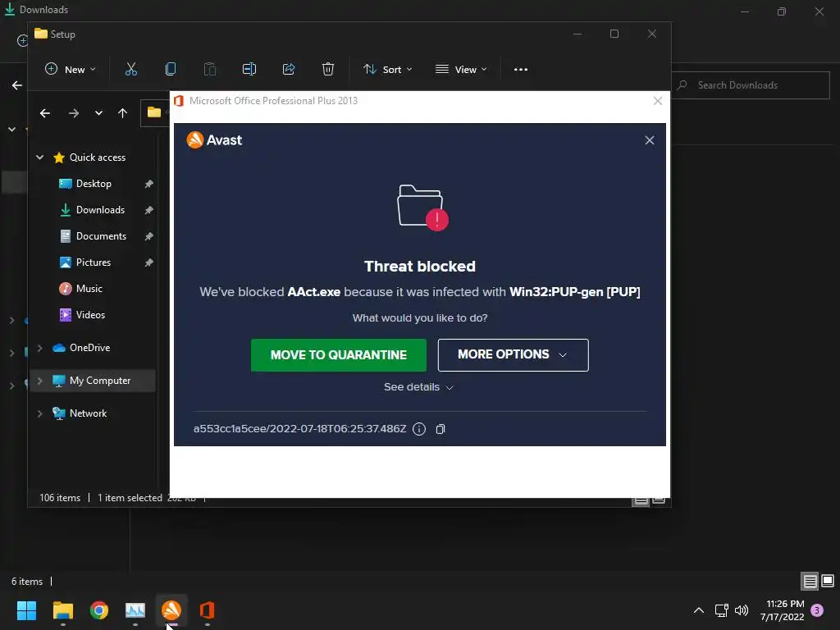Select Videos in Quick access

90,314
